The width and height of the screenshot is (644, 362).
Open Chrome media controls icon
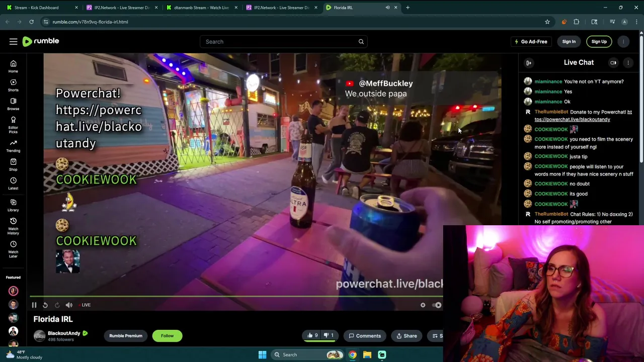[x=612, y=22]
